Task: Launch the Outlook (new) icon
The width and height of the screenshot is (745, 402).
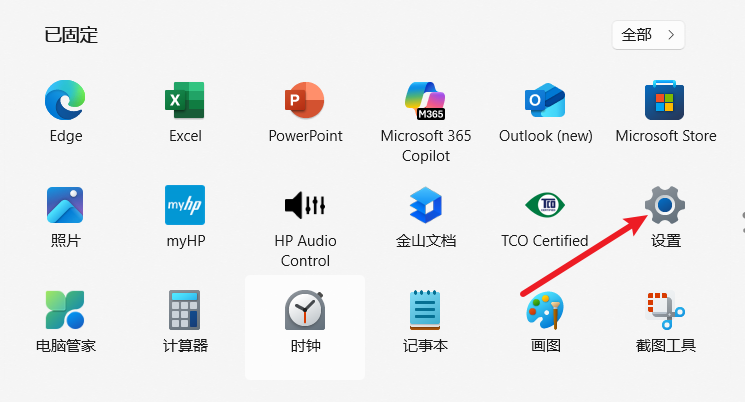Action: click(x=545, y=100)
